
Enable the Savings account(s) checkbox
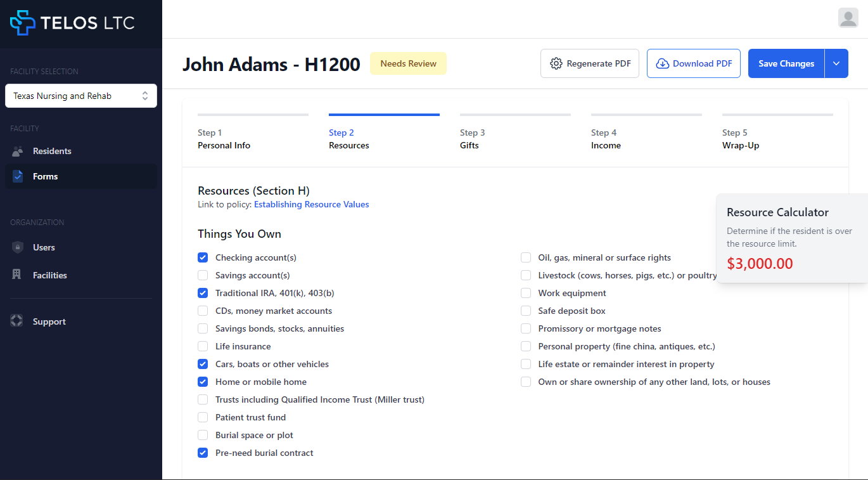click(x=203, y=275)
